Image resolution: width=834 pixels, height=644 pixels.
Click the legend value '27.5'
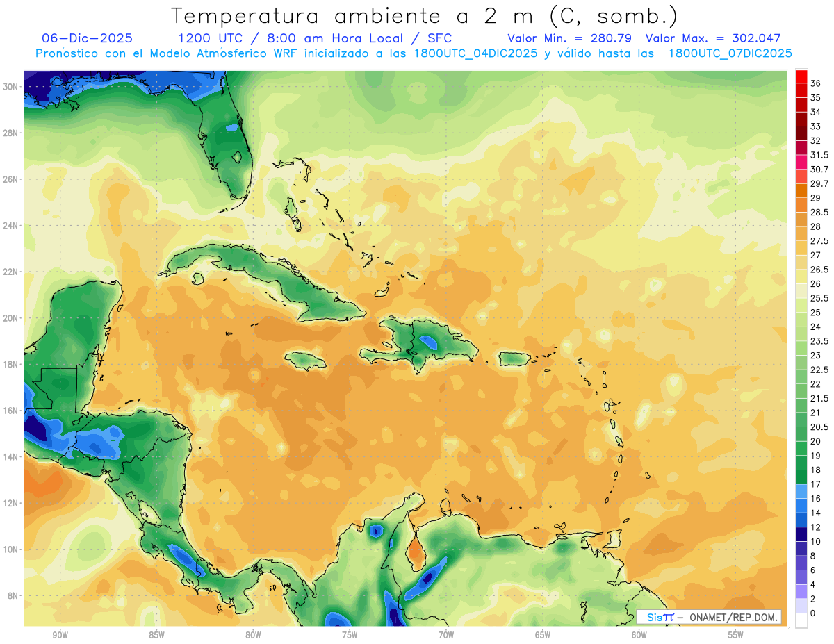tap(819, 241)
